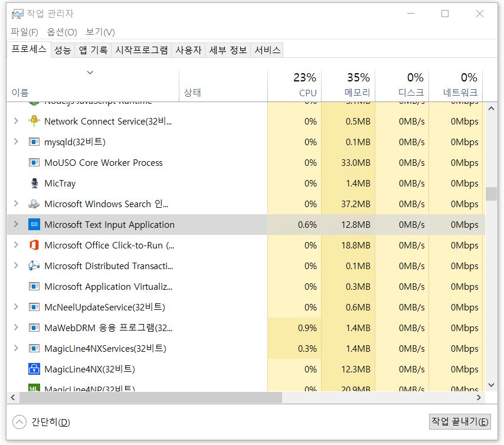Expand Microsoft Distributed Transaction group
Image resolution: width=504 pixels, height=445 pixels.
pos(16,265)
